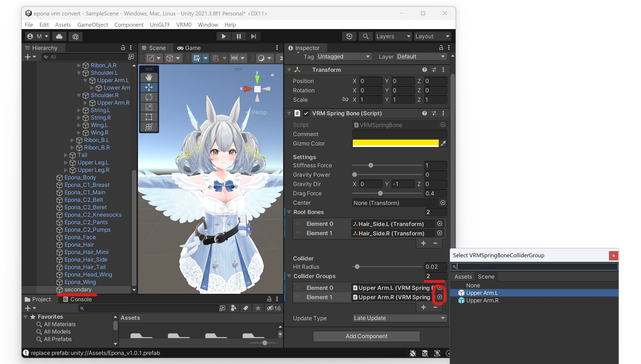Toggle the Inspector panel lock
Image resolution: width=641 pixels, height=364 pixels.
coord(441,48)
